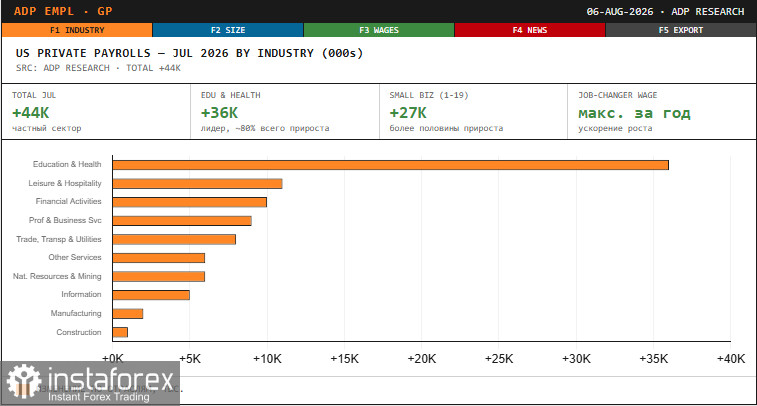Screen dimensions: 757x406
Task: Click the +20K axis tick
Action: 421,359
